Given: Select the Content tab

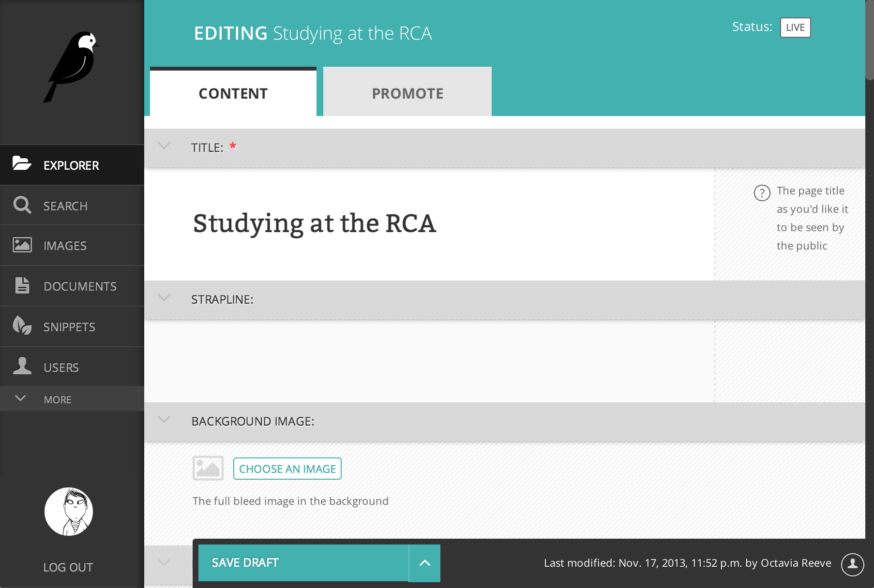Looking at the screenshot, I should click(x=233, y=93).
